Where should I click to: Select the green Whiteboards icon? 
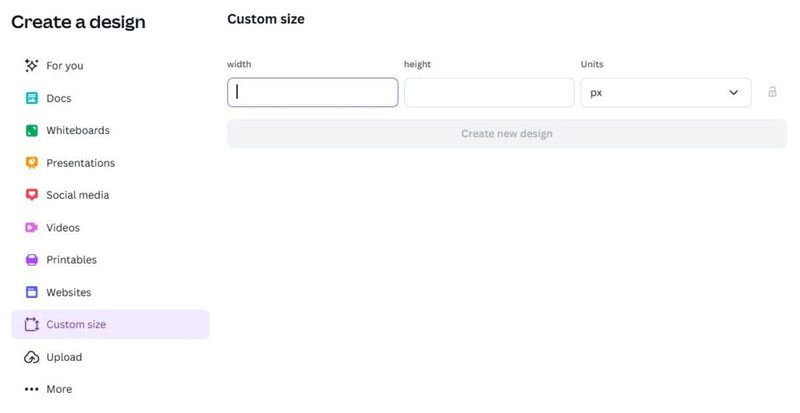point(31,131)
